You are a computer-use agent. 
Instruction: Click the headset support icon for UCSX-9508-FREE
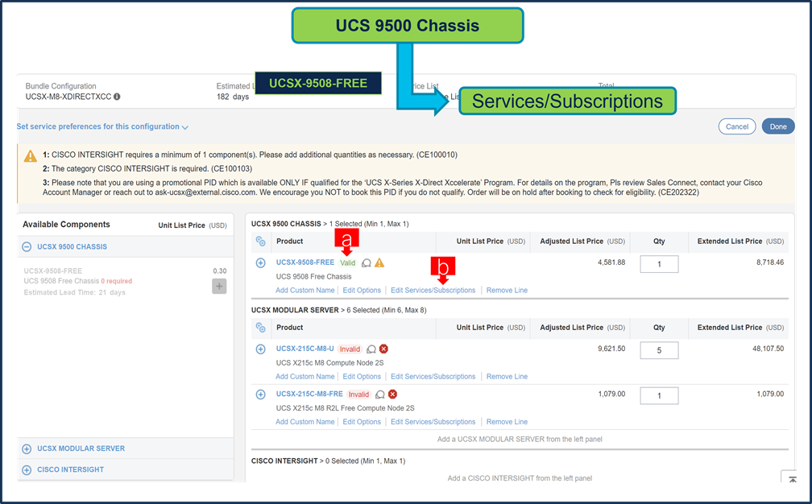pos(366,262)
